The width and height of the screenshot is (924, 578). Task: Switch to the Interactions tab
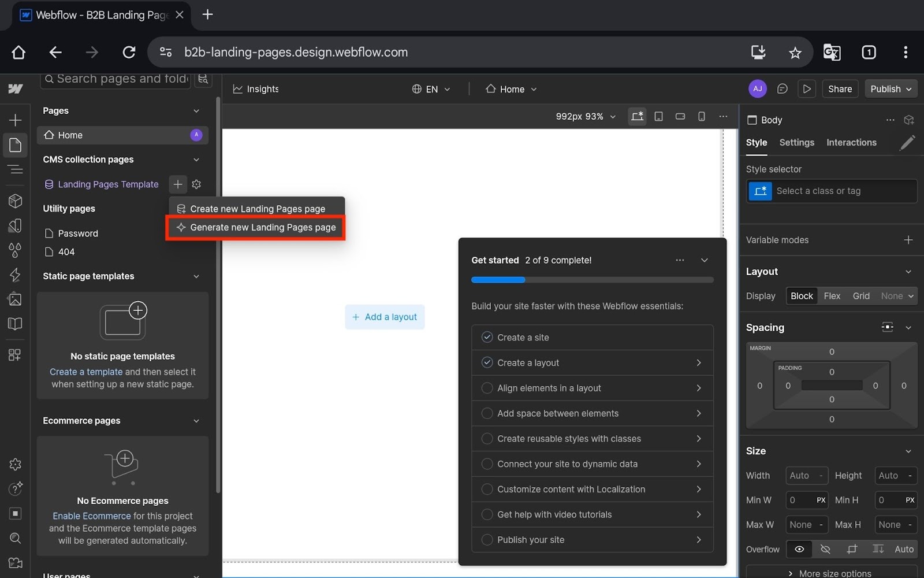point(851,142)
